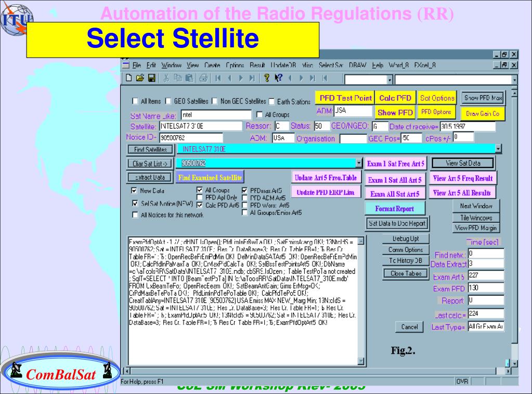Click the Notice ID input field
The height and width of the screenshot is (394, 532).
[x=191, y=137]
